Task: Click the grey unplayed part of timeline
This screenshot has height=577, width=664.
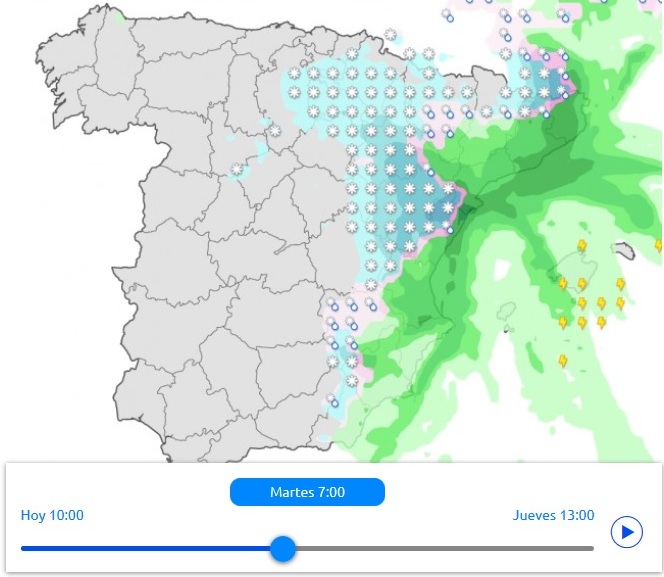Action: tap(445, 549)
